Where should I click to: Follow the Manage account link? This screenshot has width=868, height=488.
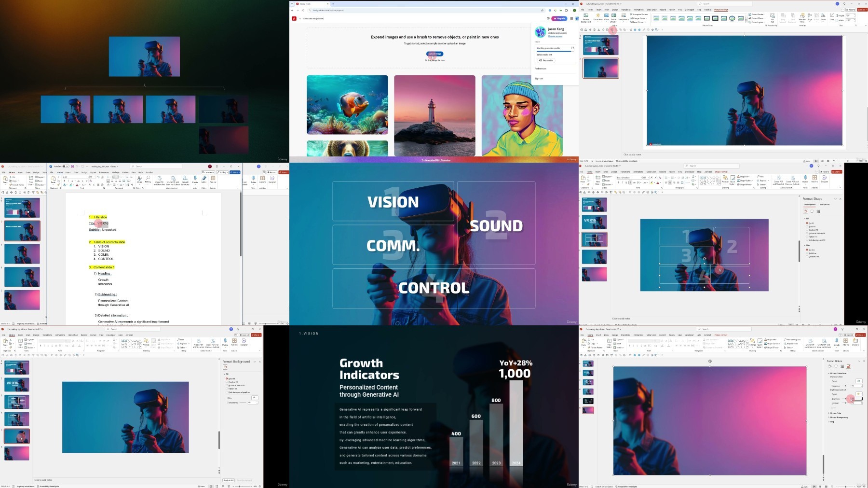tap(555, 36)
